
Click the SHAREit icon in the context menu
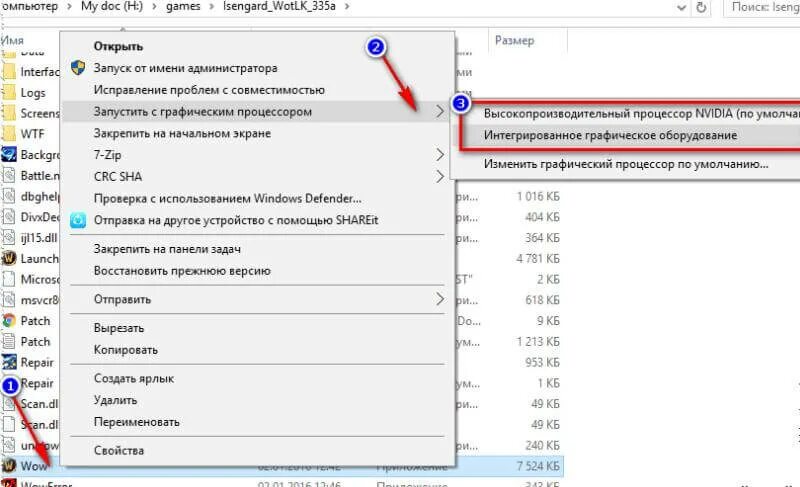78,220
